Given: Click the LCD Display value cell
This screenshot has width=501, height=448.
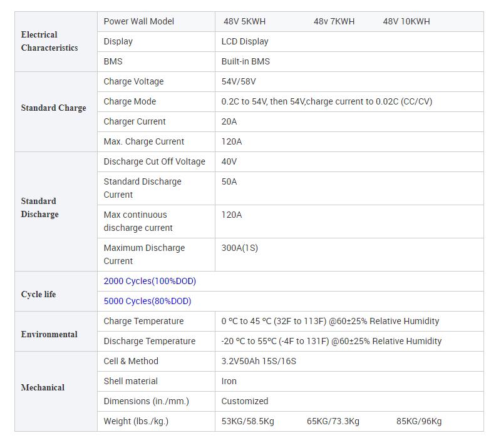Looking at the screenshot, I should [x=245, y=41].
